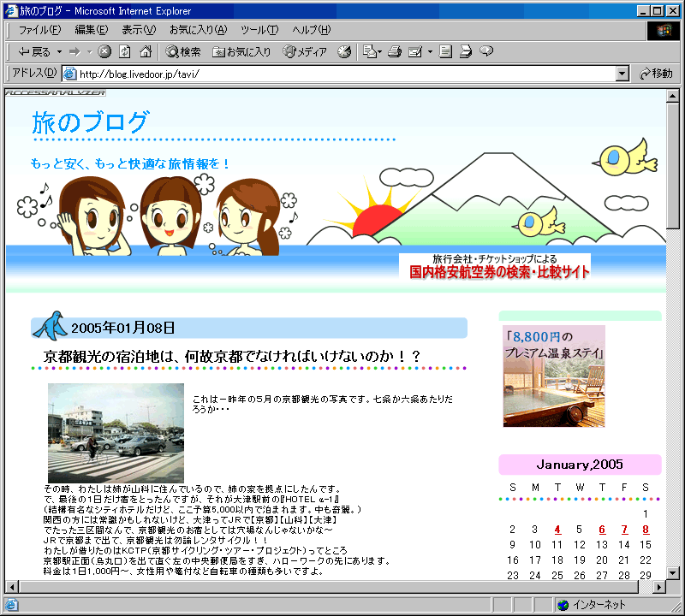Expand the address bar URL dropdown
Image resolution: width=685 pixels, height=616 pixels.
(x=622, y=74)
